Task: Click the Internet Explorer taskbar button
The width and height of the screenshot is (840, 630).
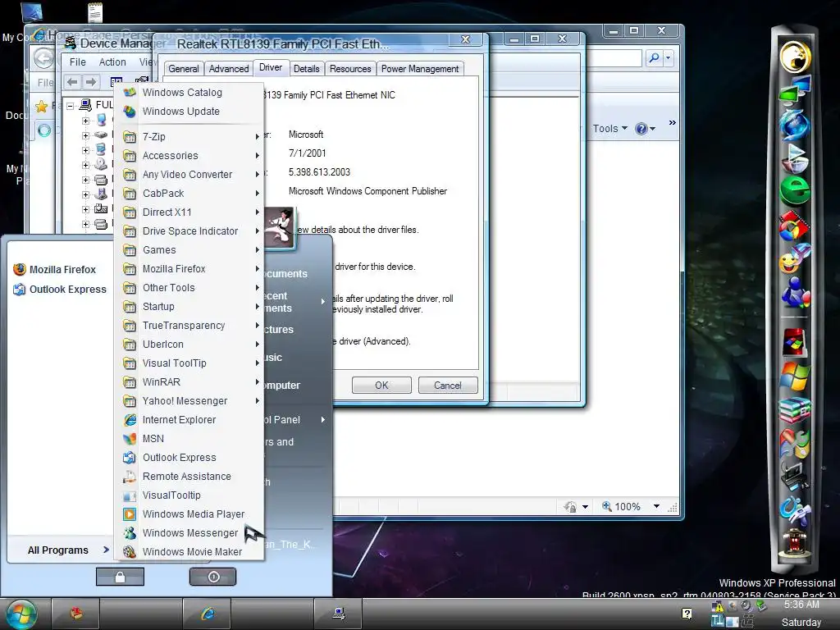Action: point(208,614)
